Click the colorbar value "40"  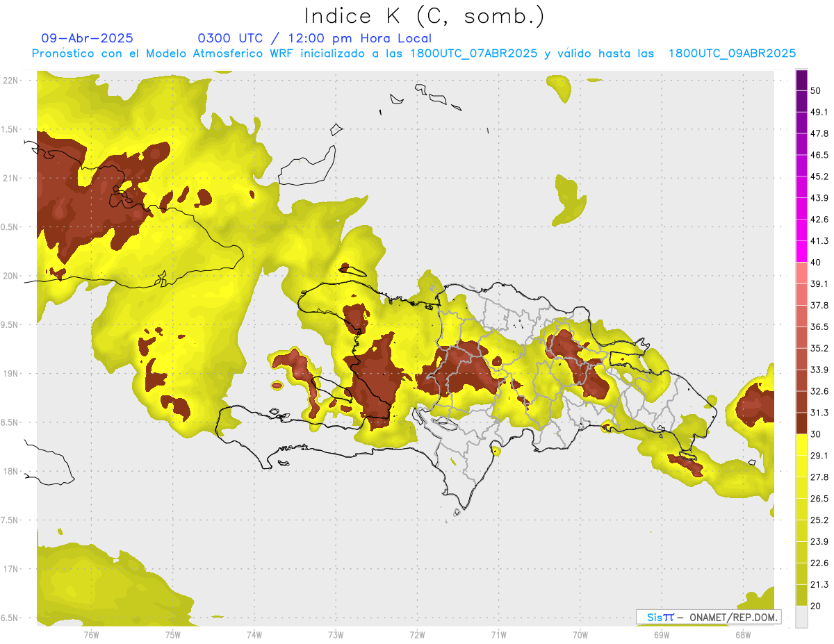click(817, 263)
